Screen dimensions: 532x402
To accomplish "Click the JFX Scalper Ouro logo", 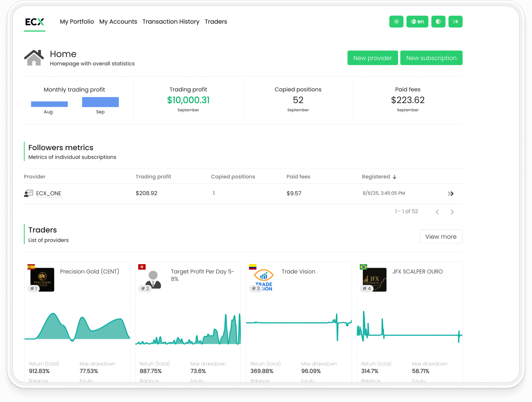I will point(374,279).
